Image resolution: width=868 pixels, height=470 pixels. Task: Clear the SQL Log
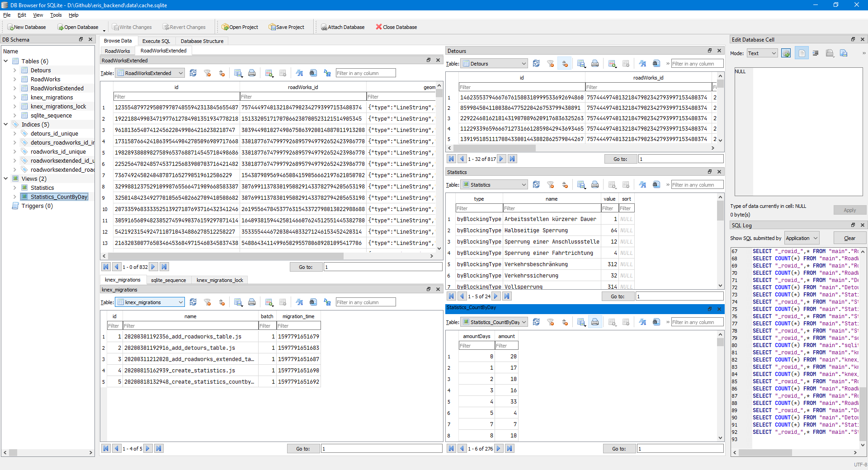[x=850, y=238]
